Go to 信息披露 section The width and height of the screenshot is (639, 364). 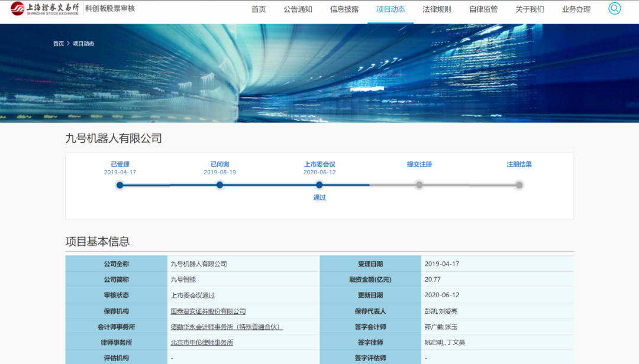coord(344,9)
